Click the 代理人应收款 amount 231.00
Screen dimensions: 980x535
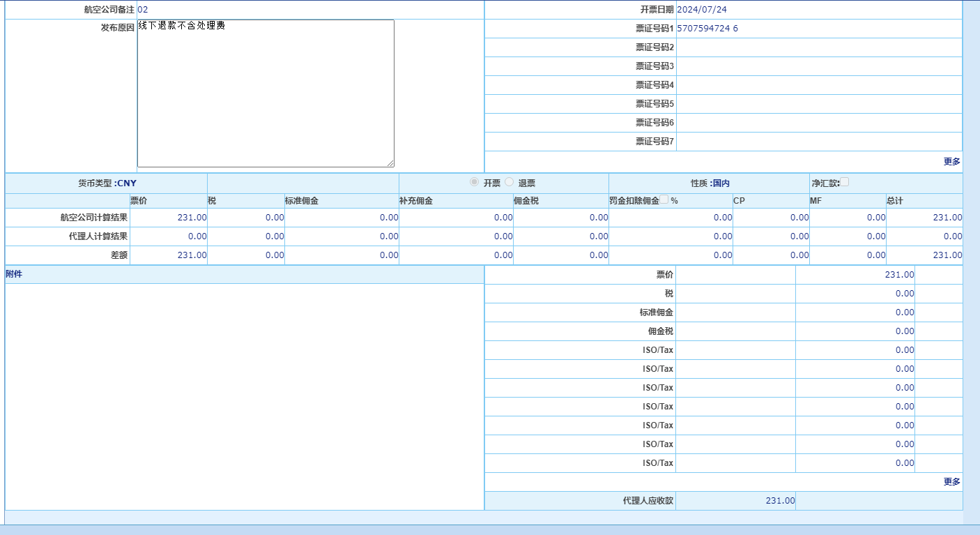coord(780,500)
